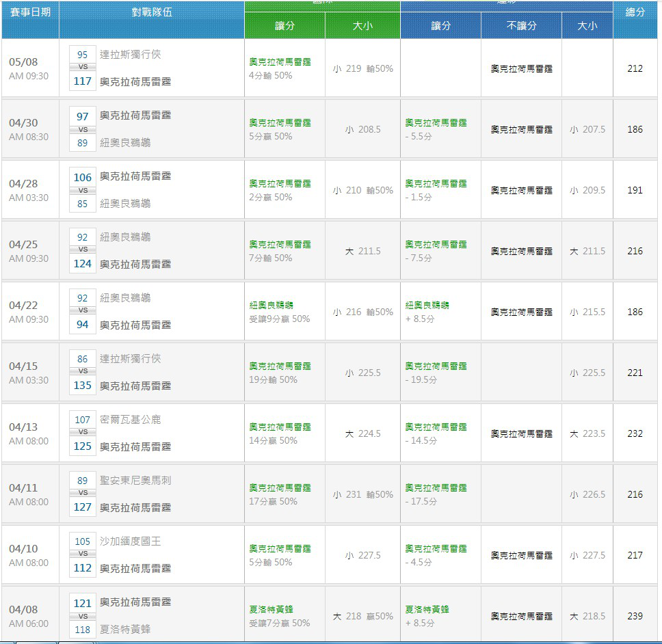Screen dimensions: 662x644
Task: Click the '大 218 贏50%' cell
Action: pyautogui.click(x=362, y=616)
